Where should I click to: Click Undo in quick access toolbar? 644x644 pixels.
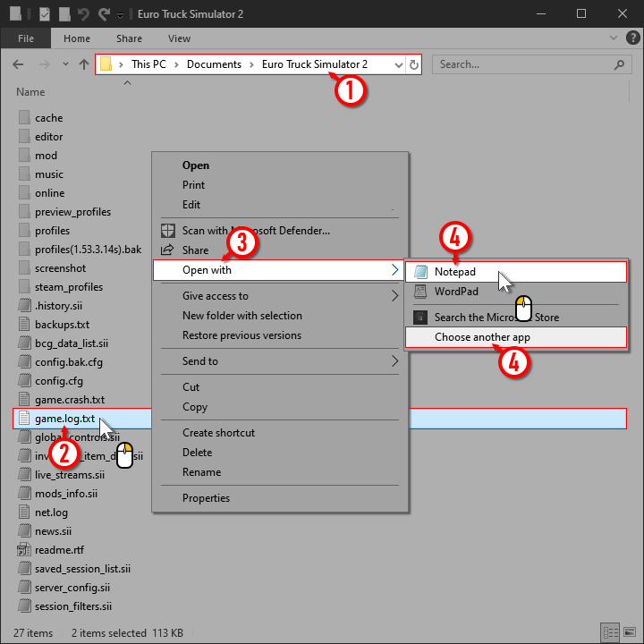pos(83,14)
